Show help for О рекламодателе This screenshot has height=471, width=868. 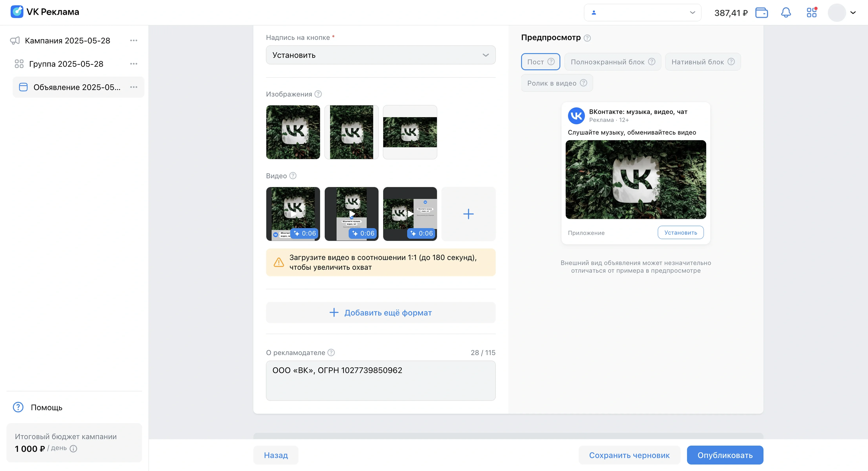tap(331, 352)
